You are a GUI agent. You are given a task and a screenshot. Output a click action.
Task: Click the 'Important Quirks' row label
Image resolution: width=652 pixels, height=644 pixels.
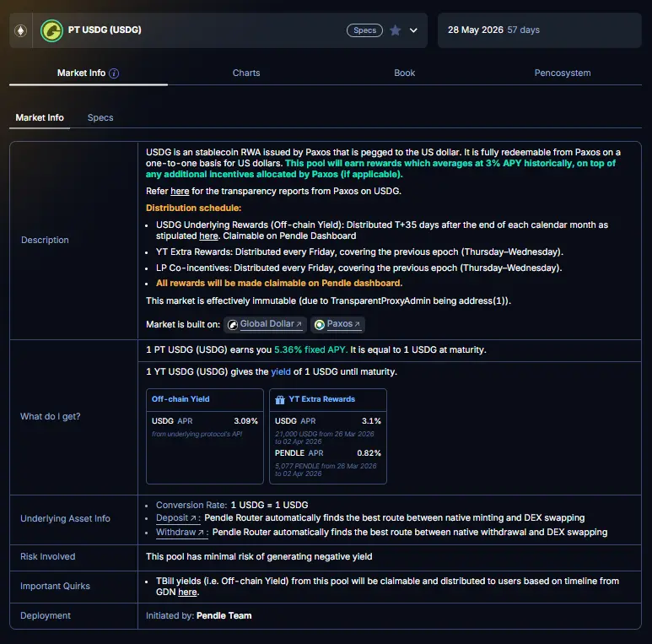point(55,586)
